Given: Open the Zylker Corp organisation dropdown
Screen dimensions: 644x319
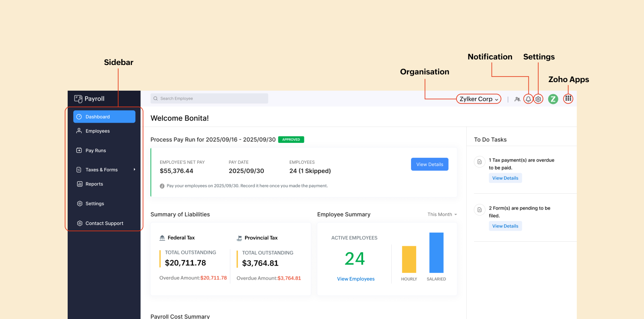Looking at the screenshot, I should tap(478, 99).
